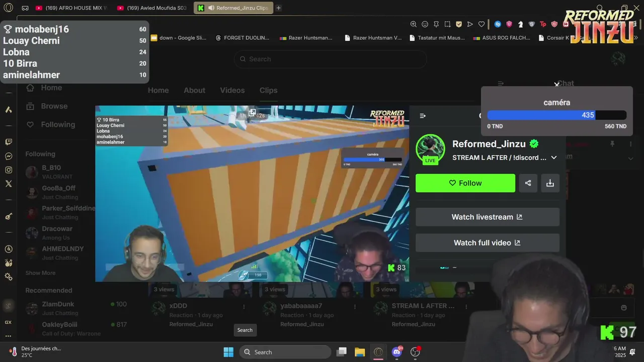Play the clip video in the popup
644x362 pixels.
[252, 194]
